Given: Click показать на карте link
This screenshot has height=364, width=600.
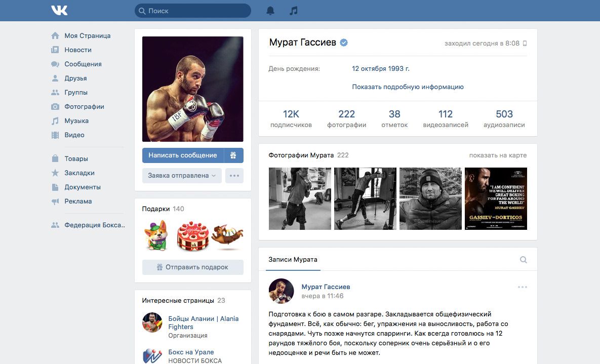Looking at the screenshot, I should (x=498, y=155).
